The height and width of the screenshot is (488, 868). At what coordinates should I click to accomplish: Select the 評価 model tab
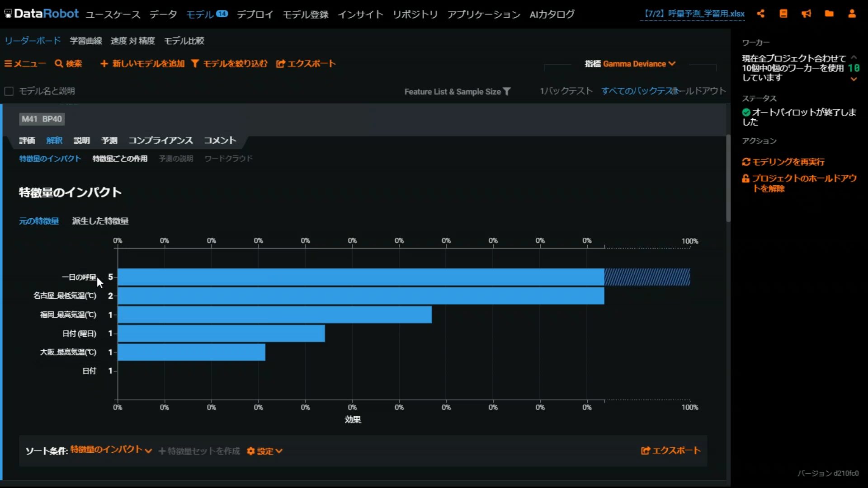click(27, 141)
